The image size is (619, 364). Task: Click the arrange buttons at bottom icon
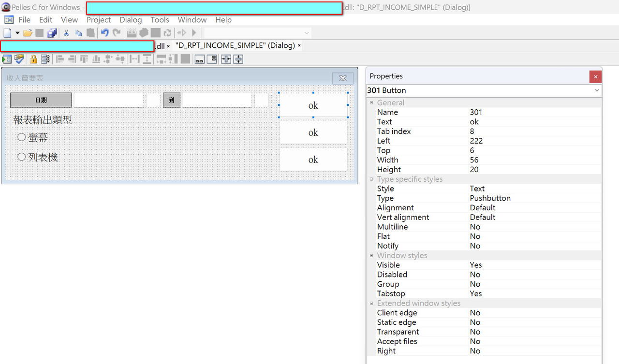pos(199,59)
